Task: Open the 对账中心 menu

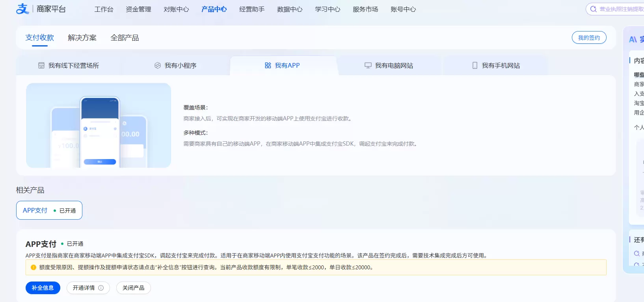Action: pyautogui.click(x=176, y=9)
